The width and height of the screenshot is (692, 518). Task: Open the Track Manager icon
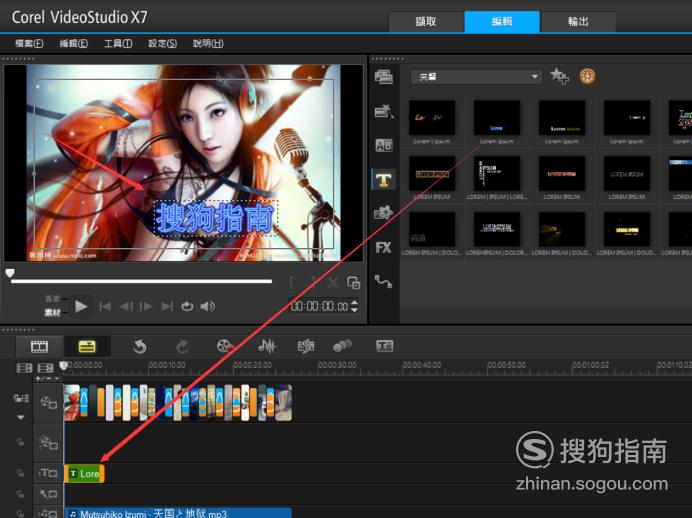click(x=45, y=368)
